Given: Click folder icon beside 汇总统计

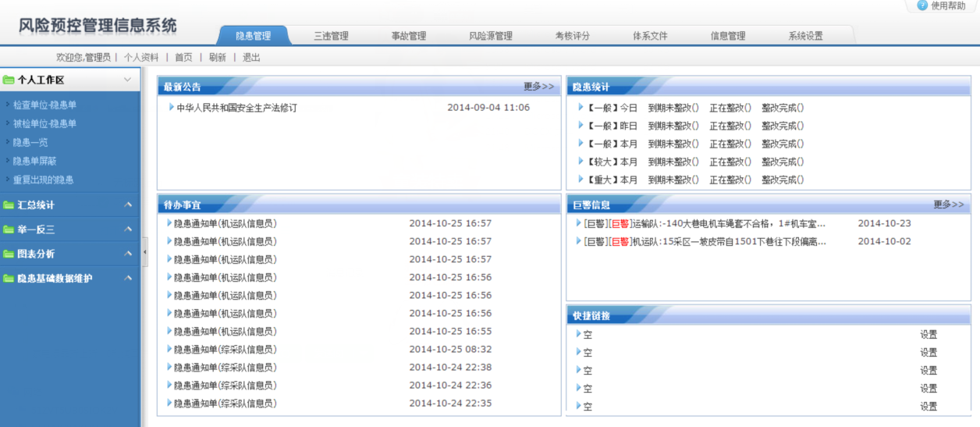Looking at the screenshot, I should (9, 205).
